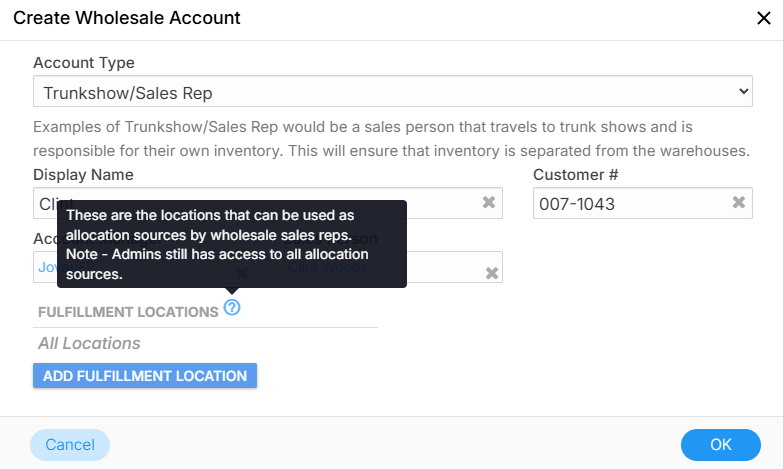Image resolution: width=783 pixels, height=469 pixels.
Task: Click the Fulfillment Locations heading
Action: point(128,312)
